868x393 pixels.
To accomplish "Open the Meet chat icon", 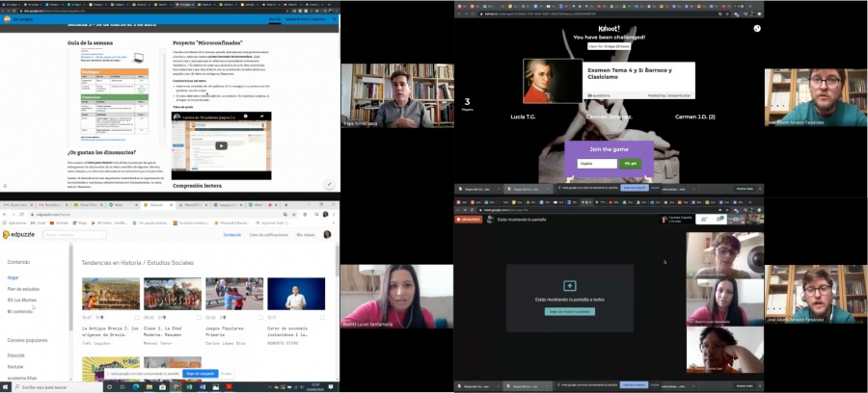I will tap(719, 220).
